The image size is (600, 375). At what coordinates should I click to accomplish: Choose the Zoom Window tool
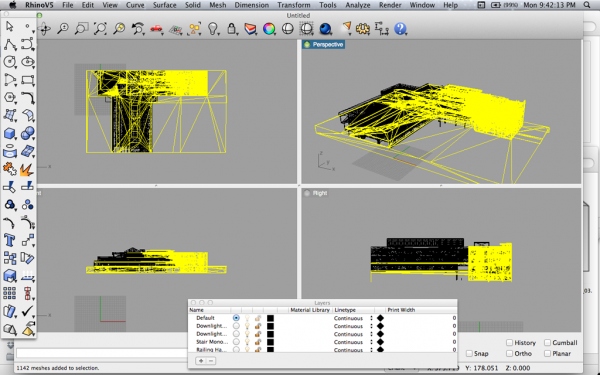coord(81,29)
